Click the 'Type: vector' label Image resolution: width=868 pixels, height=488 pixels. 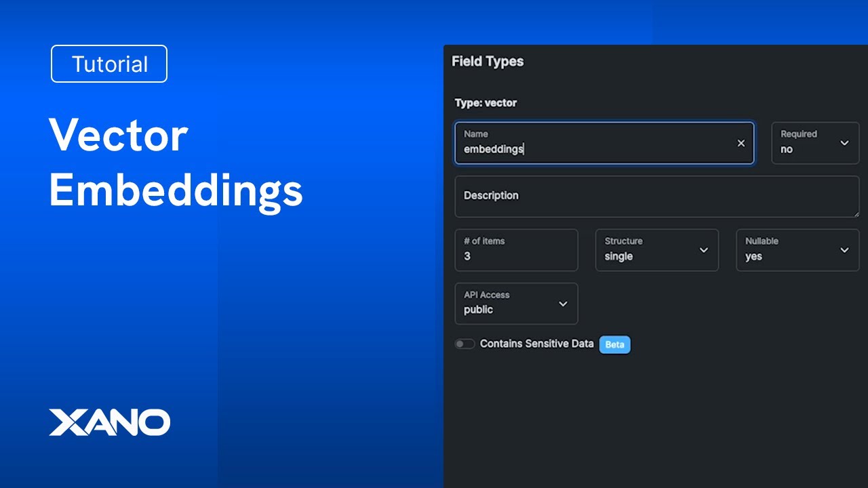click(486, 103)
